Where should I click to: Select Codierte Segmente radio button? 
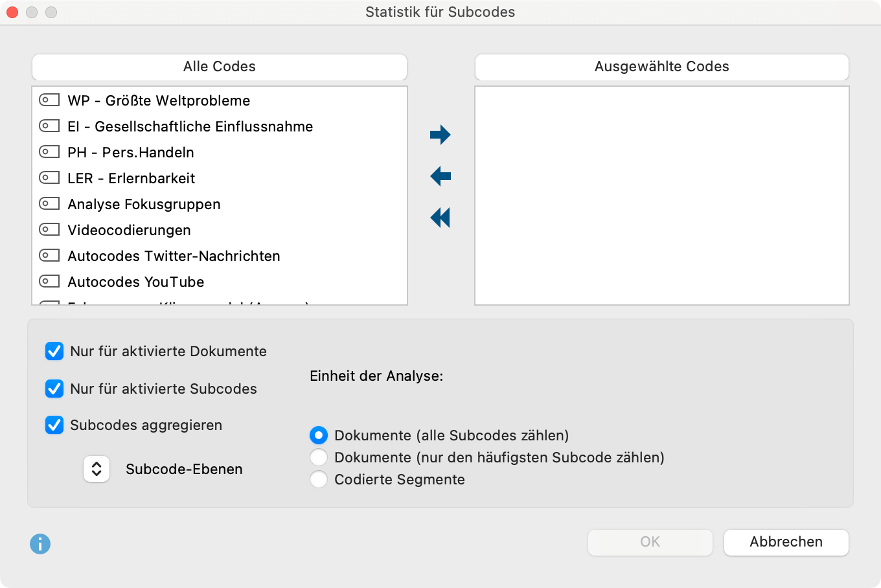319,479
